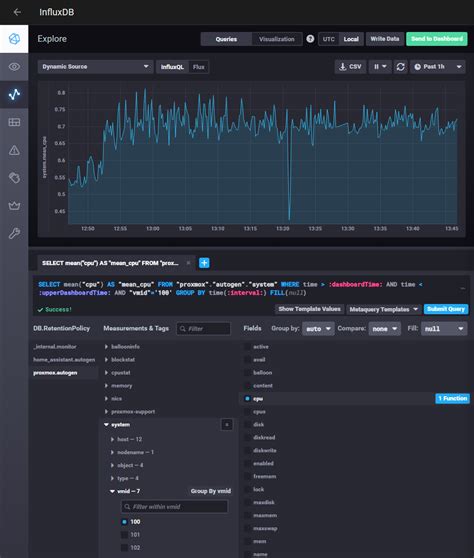Collapse the vmid — 7 tag
The width and height of the screenshot is (474, 558).
pyautogui.click(x=128, y=491)
